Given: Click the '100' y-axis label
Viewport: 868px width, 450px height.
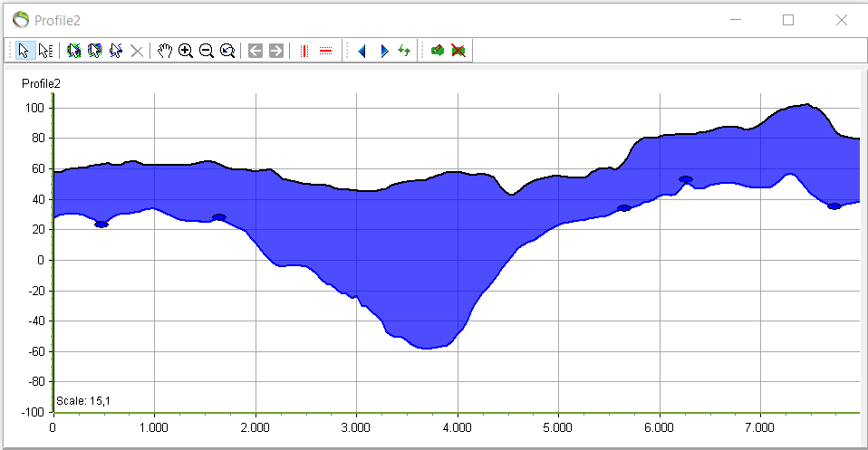Looking at the screenshot, I should click(x=34, y=108).
